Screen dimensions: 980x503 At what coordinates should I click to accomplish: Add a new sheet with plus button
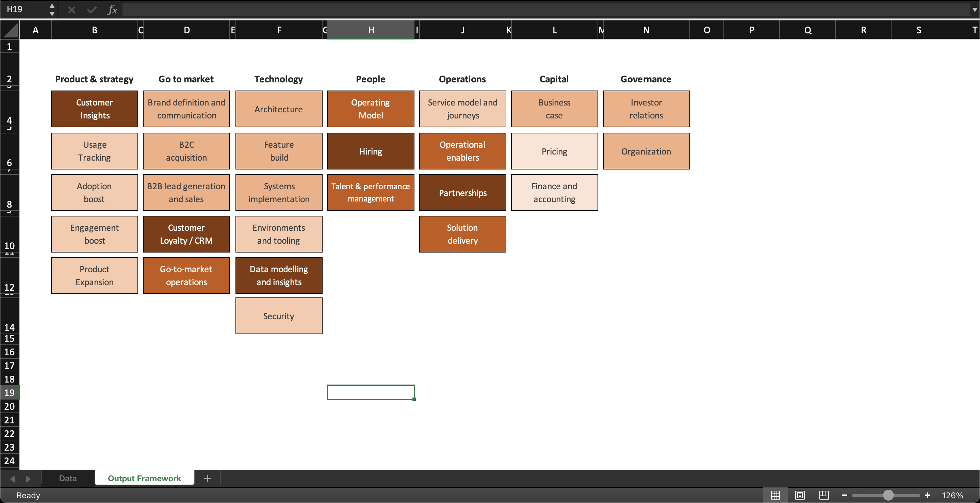207,478
